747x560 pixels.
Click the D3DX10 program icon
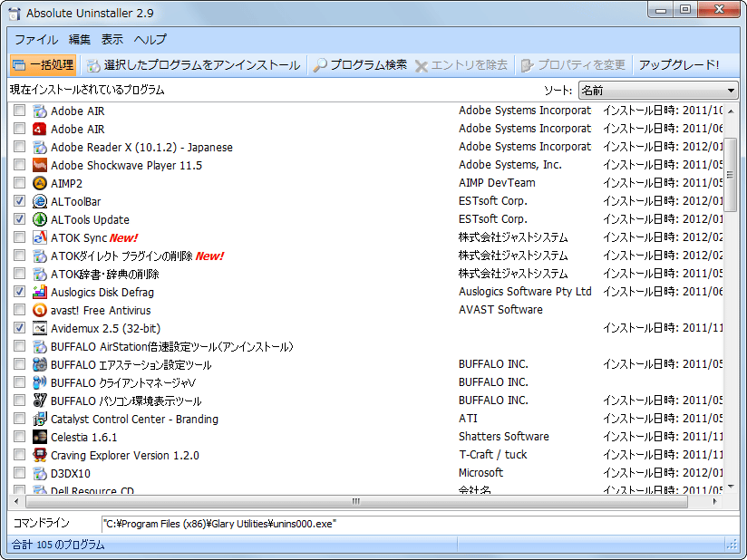click(40, 473)
